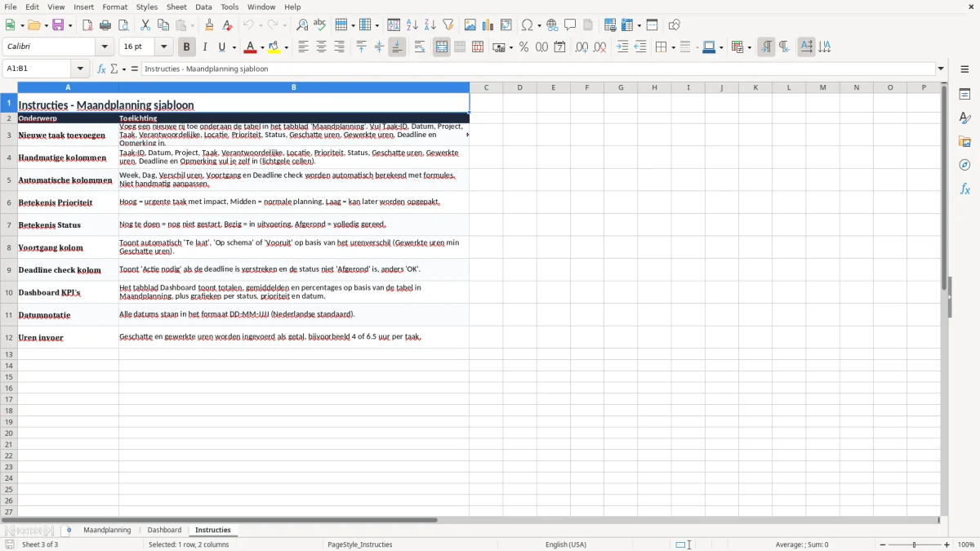This screenshot has width=980, height=551.
Task: Toggle Italic formatting
Action: tap(205, 47)
